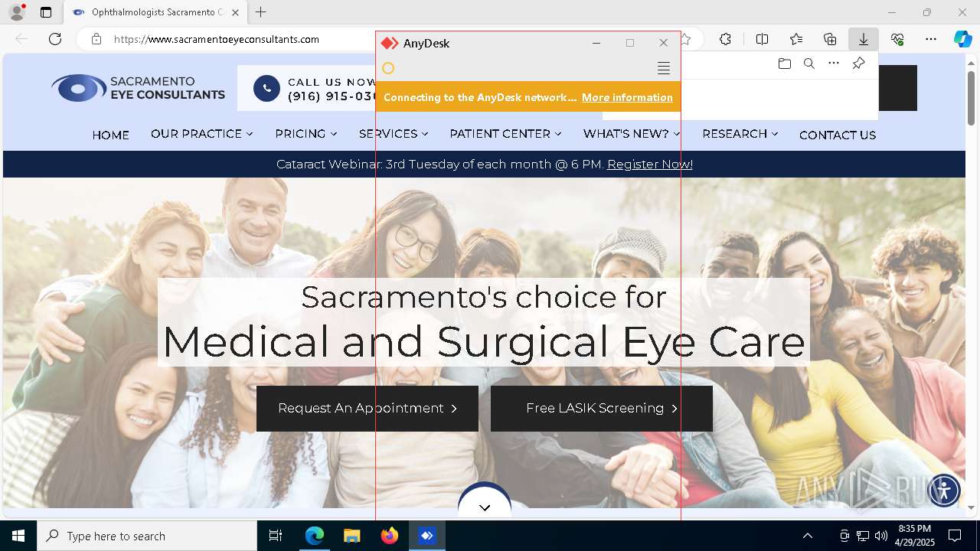Screen dimensions: 980x551
Task: Open File Explorer from taskbar
Action: (x=351, y=536)
